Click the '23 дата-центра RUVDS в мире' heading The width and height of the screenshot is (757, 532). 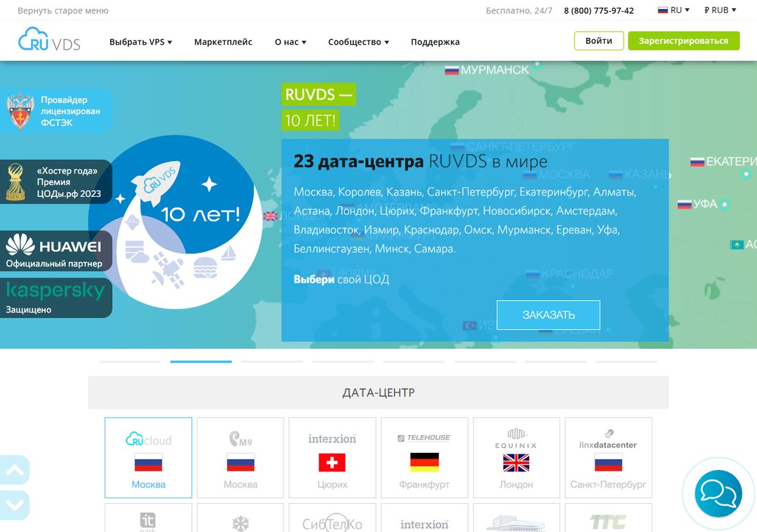point(420,161)
